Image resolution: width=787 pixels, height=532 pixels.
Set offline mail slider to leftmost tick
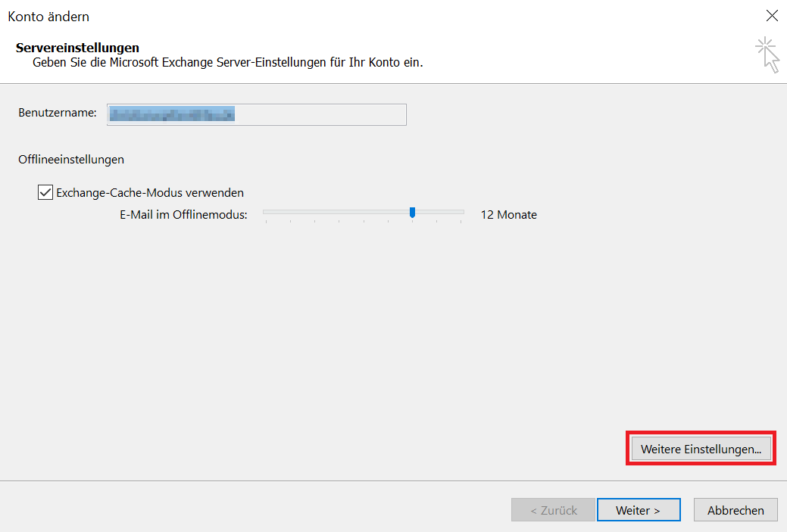pos(266,219)
